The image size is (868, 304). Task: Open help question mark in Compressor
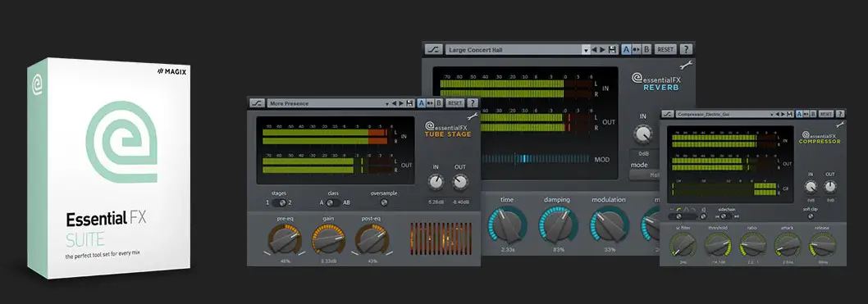pyautogui.click(x=840, y=114)
